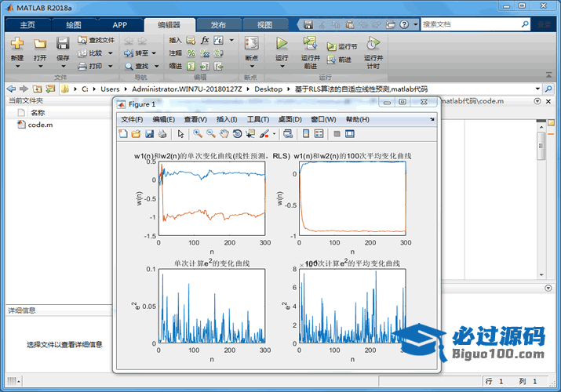
Task: Select code.m in current folder panel
Action: click(40, 125)
